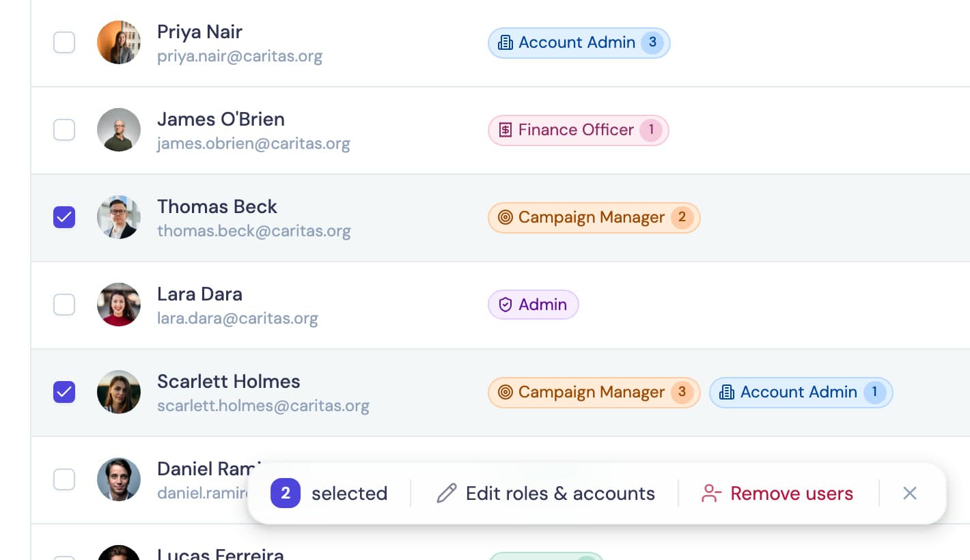Open Priya Nair's profile photo
The height and width of the screenshot is (560, 970).
pyautogui.click(x=119, y=42)
